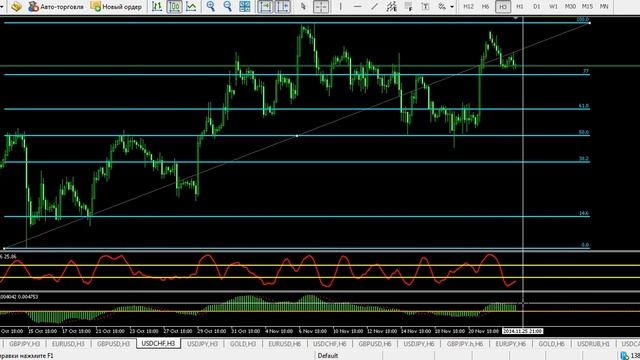640x360 pixels.
Task: Open the GOLD,H6 chart tab
Action: click(551, 344)
